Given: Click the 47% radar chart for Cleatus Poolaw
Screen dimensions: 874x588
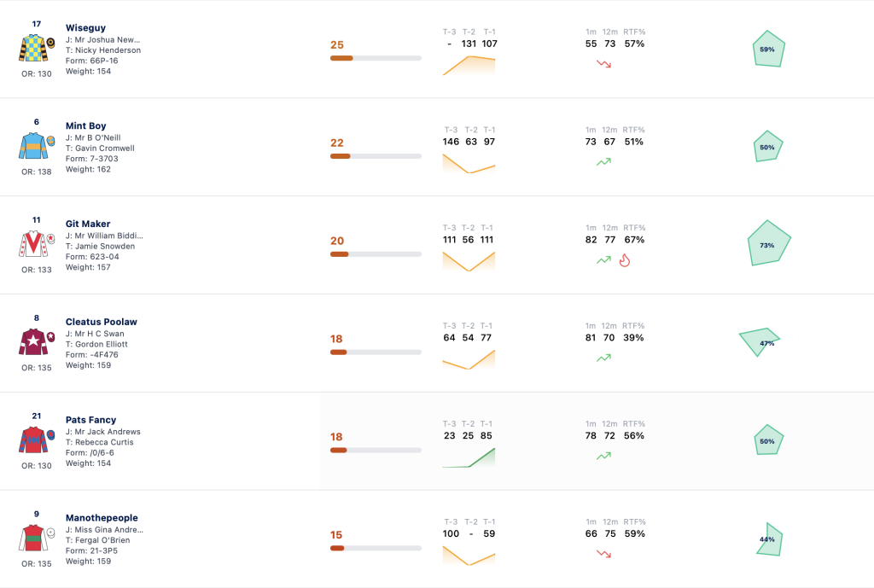Looking at the screenshot, I should pos(759,341).
